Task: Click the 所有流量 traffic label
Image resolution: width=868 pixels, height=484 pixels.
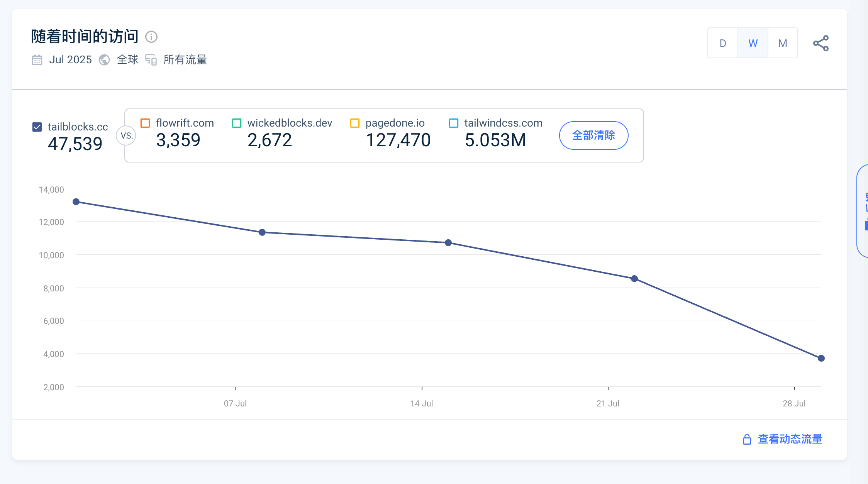Action: point(185,60)
